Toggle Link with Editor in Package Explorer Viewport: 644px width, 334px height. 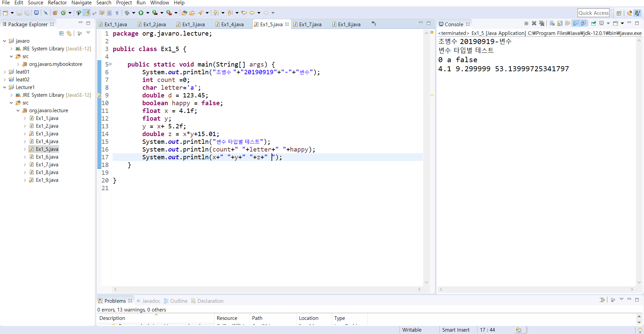[x=69, y=33]
